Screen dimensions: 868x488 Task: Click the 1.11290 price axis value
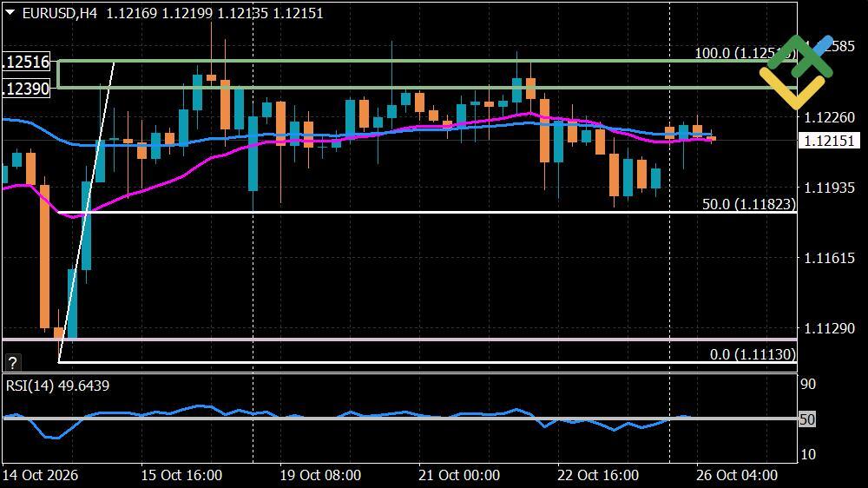click(x=829, y=328)
